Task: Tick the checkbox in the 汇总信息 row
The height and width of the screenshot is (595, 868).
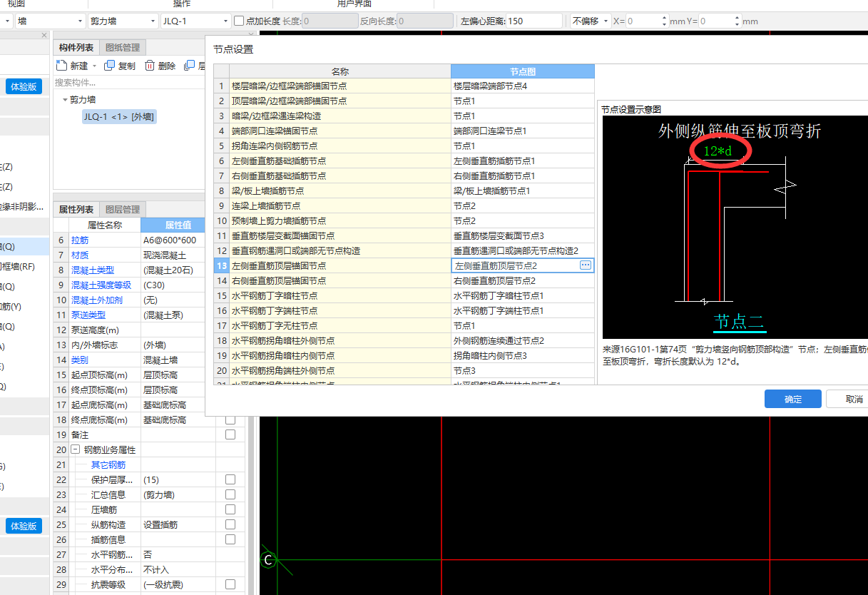Action: click(x=230, y=494)
